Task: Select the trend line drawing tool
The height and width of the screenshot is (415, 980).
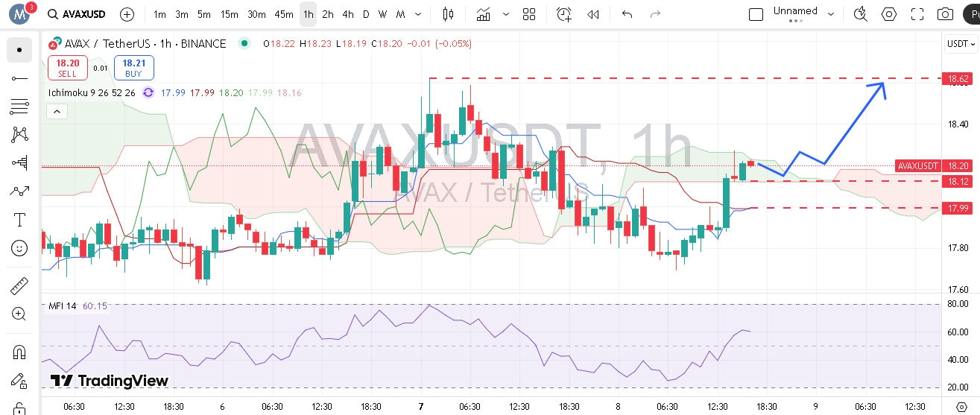Action: (19, 78)
